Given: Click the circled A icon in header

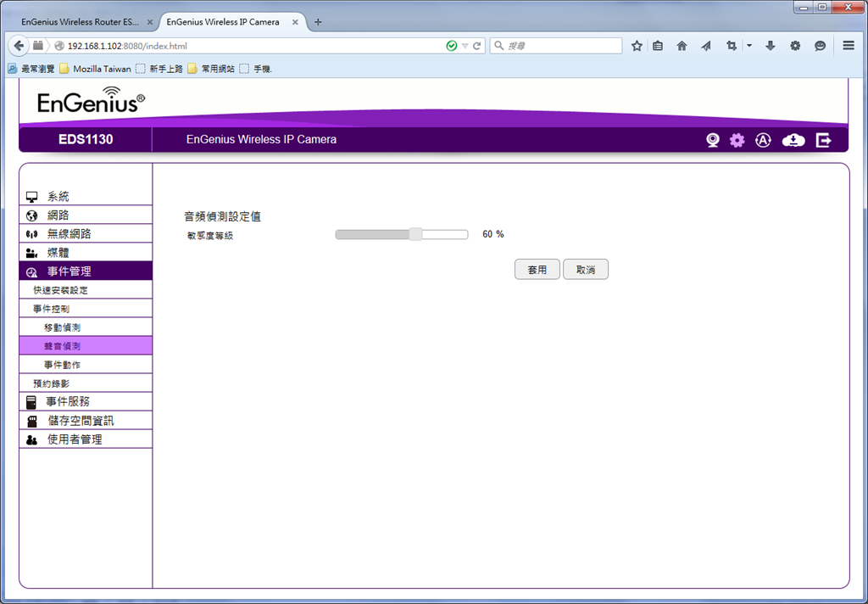Looking at the screenshot, I should [x=763, y=140].
